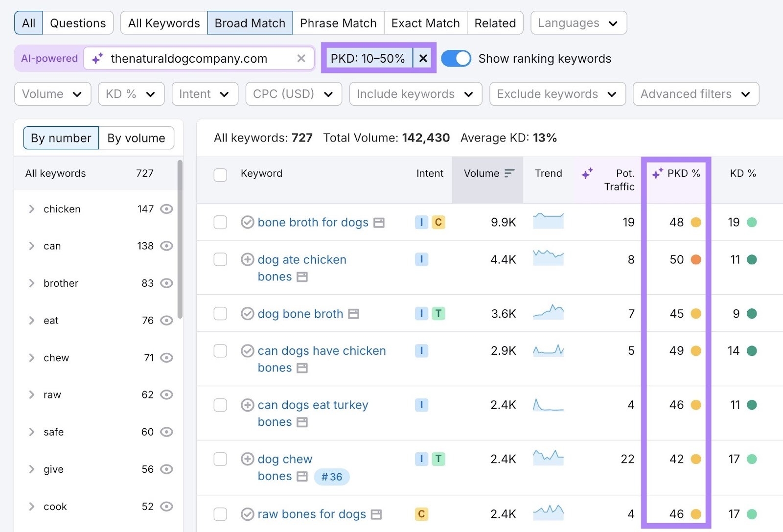Click the 'T' intent badge on 'dog bone broth'
783x532 pixels.
pyautogui.click(x=438, y=313)
